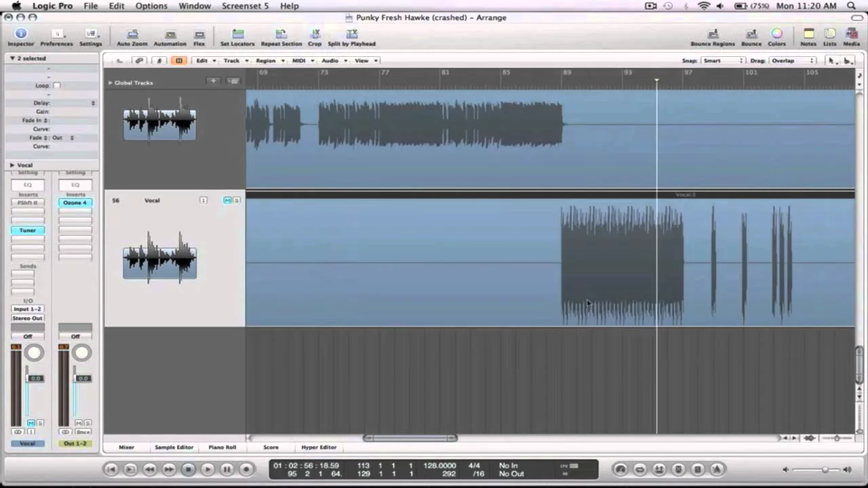Click the Rewind transport button
The height and width of the screenshot is (488, 868).
tap(150, 469)
